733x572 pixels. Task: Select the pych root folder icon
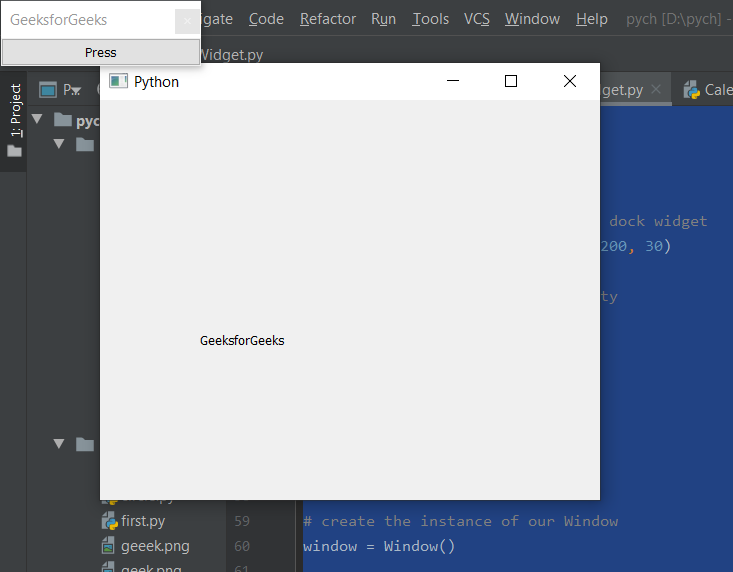pyautogui.click(x=63, y=120)
